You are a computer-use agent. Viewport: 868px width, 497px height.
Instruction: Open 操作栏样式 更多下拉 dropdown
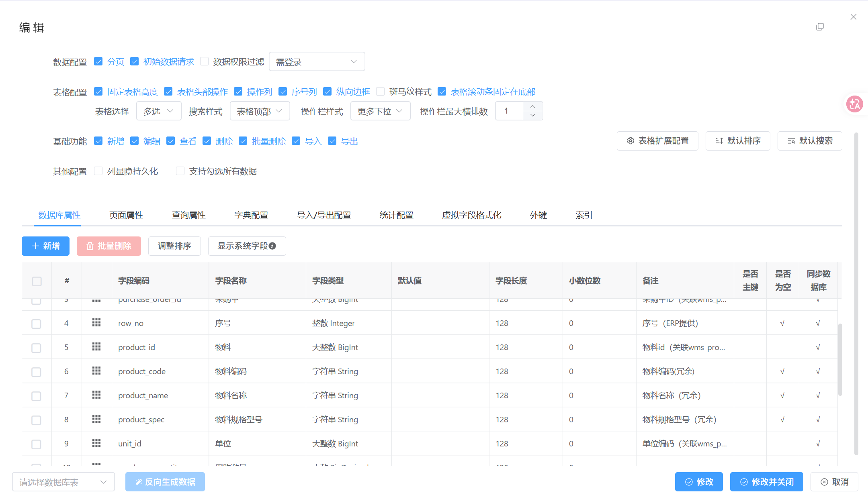pyautogui.click(x=380, y=111)
